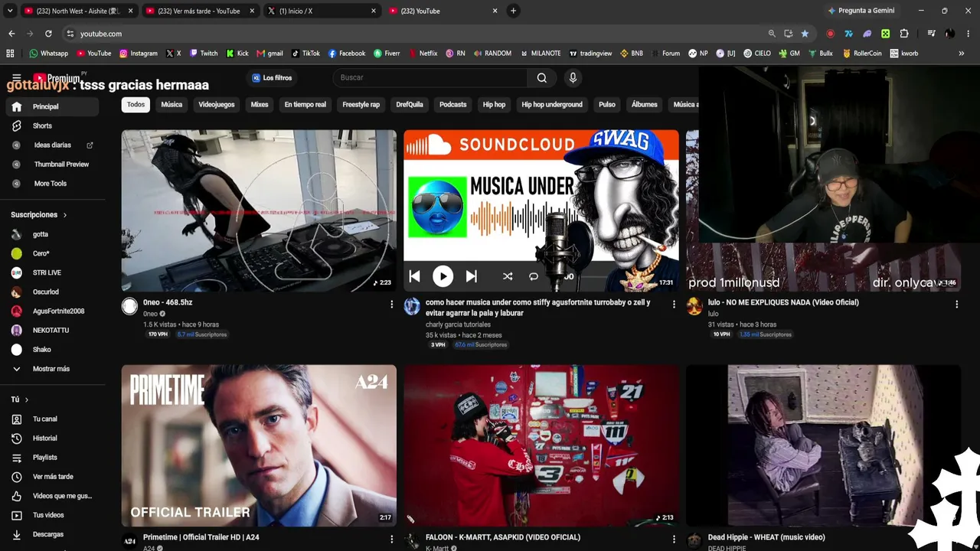Open the AgusFortnite2008 subscription channel
Viewport: 980px width, 551px height.
[52, 311]
